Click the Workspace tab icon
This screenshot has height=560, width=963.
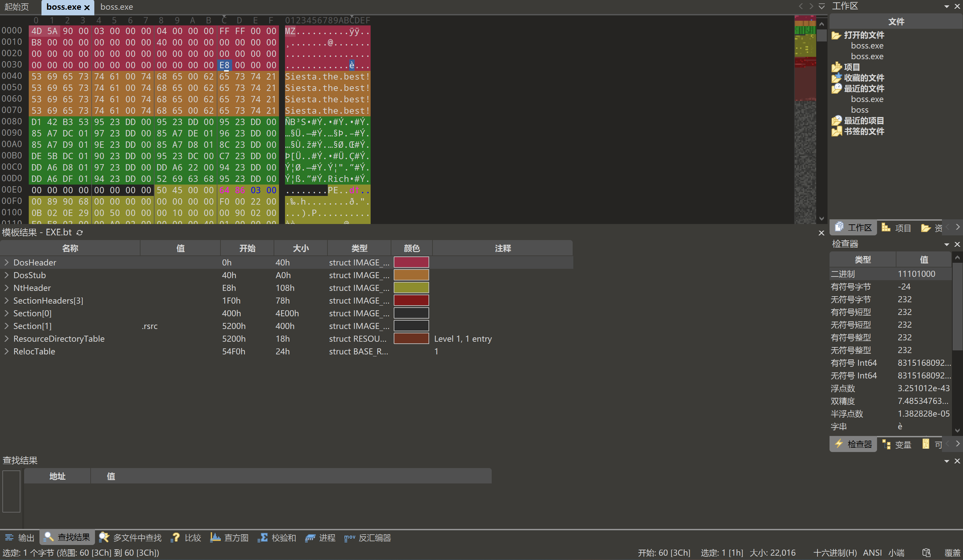pos(839,227)
